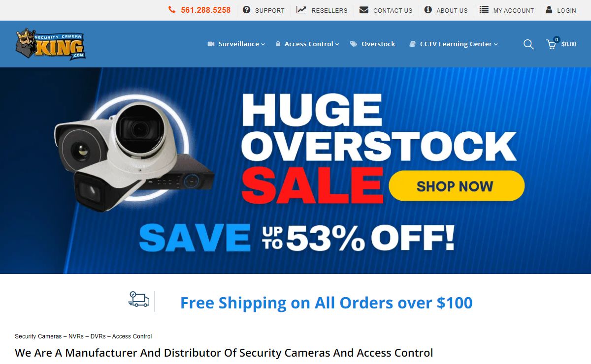Open the MY ACCOUNT link
The image size is (591, 364).
513,10
